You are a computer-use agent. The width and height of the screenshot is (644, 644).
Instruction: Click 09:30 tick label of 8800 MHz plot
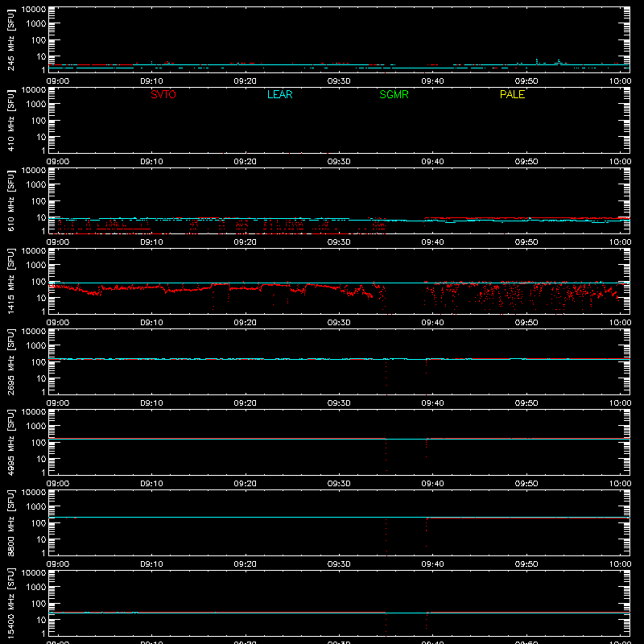(x=339, y=564)
